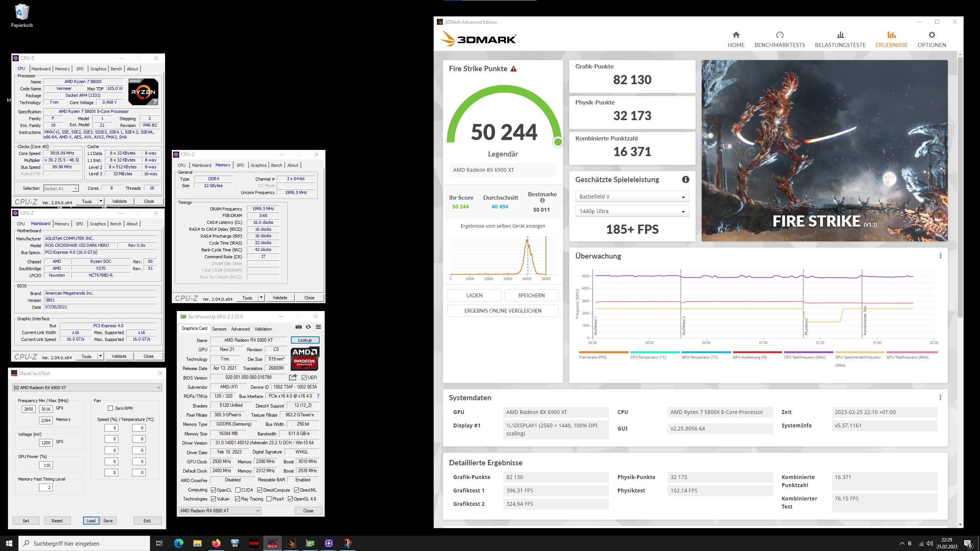980x551 pixels.
Task: Click ERGEBNIS ONLINE VERGLEICHEN button
Action: (503, 311)
